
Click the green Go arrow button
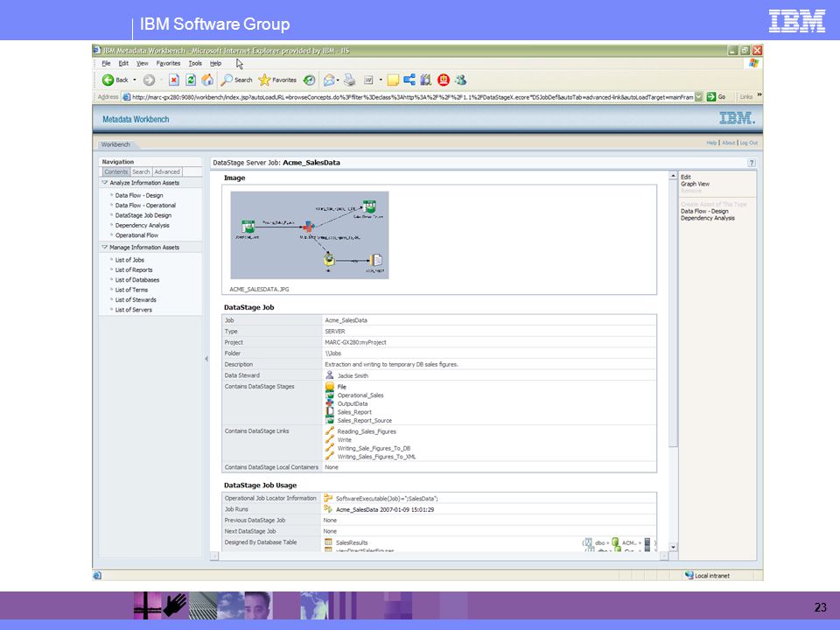pyautogui.click(x=710, y=97)
